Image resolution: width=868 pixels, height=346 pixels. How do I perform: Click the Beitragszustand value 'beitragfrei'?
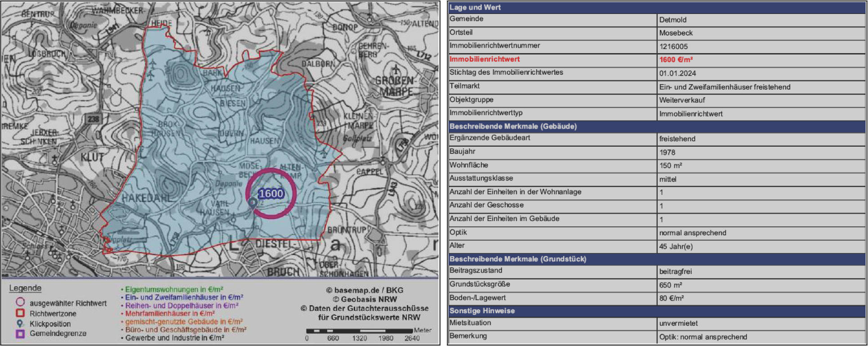click(x=675, y=272)
